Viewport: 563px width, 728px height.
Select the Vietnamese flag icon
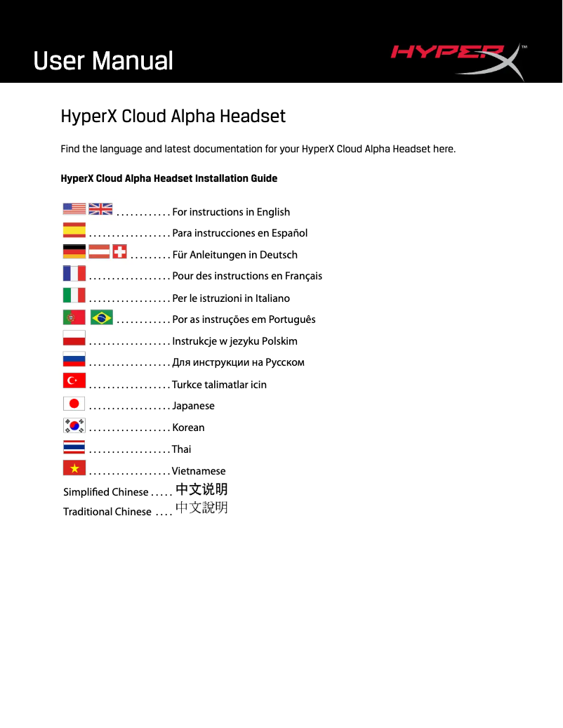tap(74, 468)
